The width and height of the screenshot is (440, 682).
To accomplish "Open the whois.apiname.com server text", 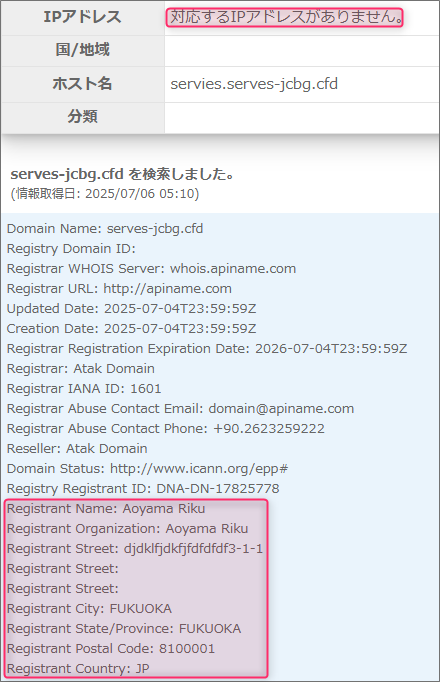I will 233,268.
